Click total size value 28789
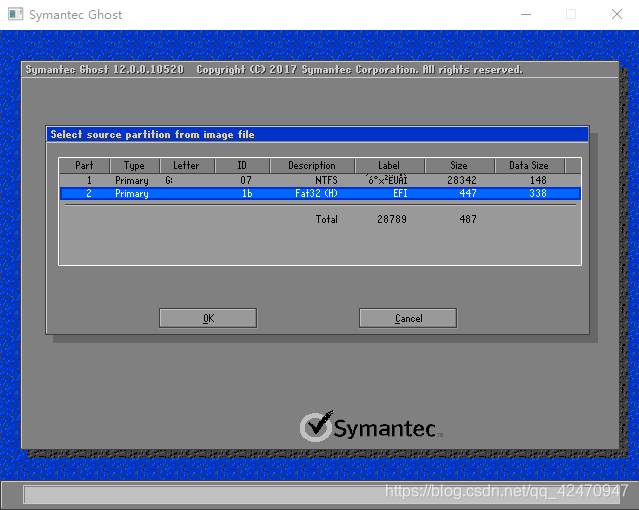This screenshot has height=510, width=639. (392, 219)
